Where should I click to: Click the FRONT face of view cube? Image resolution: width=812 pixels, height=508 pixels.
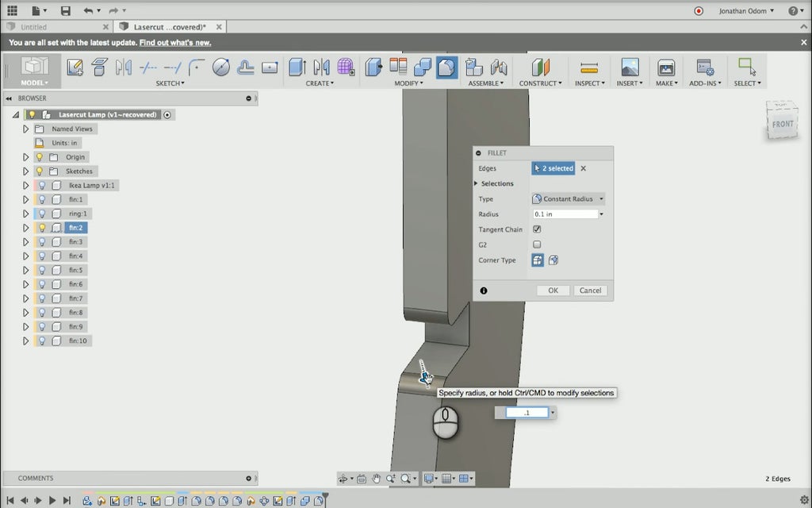point(783,124)
